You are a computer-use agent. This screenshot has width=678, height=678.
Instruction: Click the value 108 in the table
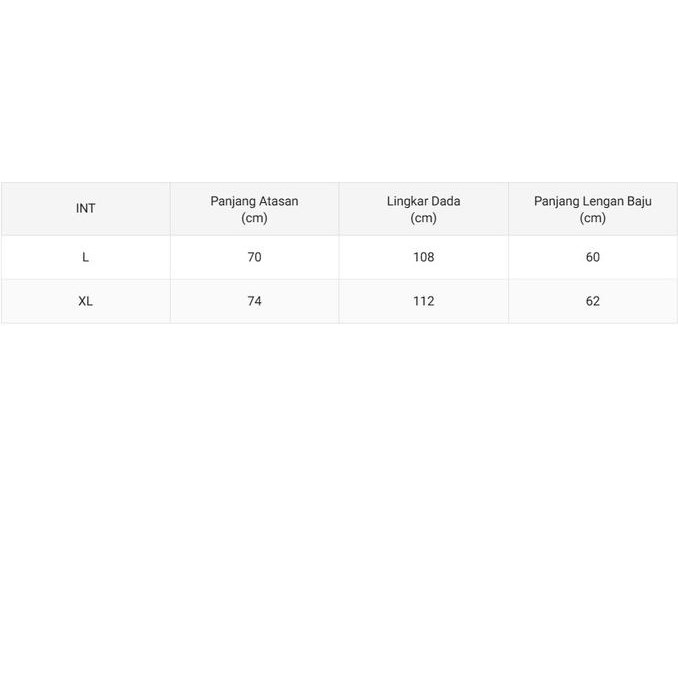pyautogui.click(x=423, y=257)
